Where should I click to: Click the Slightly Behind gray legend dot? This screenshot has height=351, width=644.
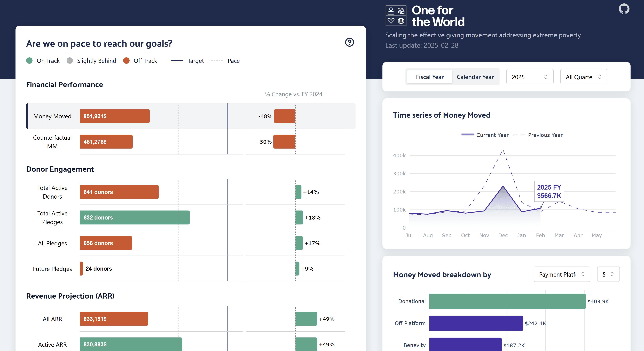point(70,61)
